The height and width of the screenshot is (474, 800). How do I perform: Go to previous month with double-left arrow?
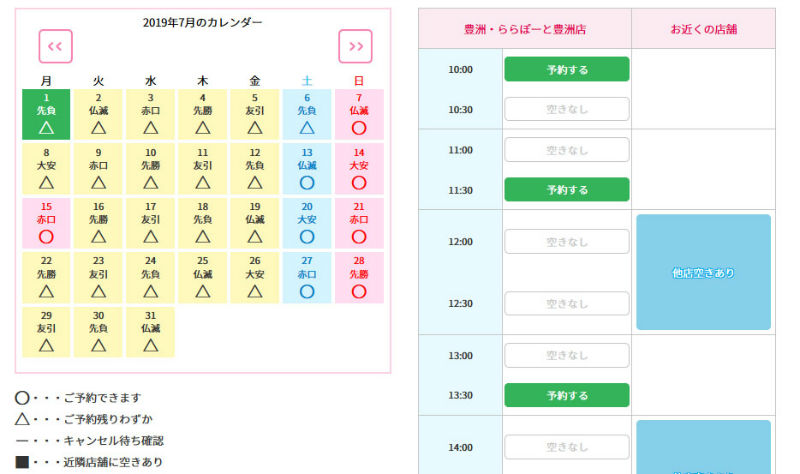click(x=55, y=46)
